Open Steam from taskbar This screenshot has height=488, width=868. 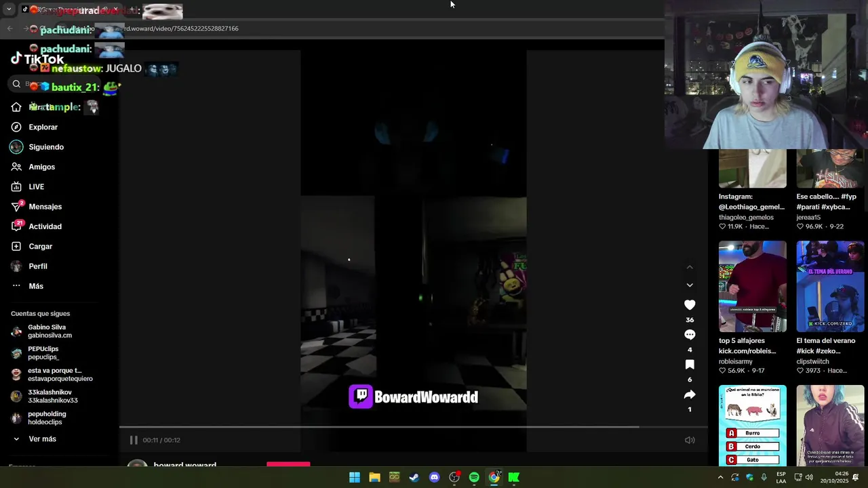click(x=414, y=477)
